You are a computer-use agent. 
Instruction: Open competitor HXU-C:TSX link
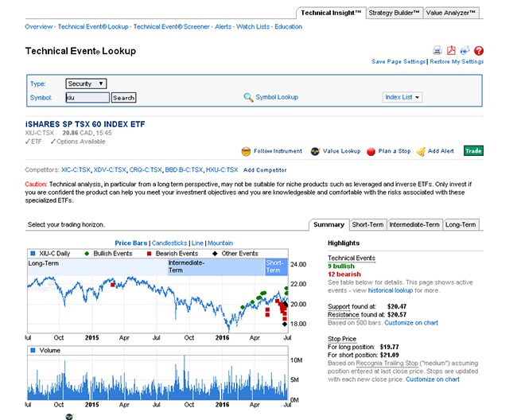[222, 169]
